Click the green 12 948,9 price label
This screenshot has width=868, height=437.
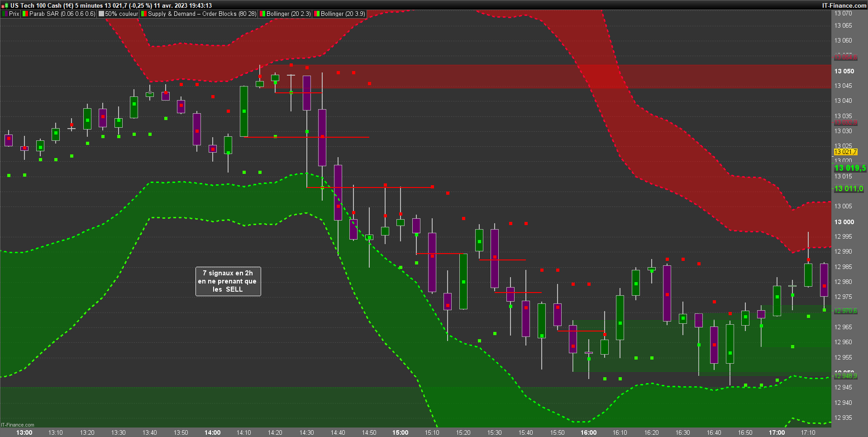[845, 376]
